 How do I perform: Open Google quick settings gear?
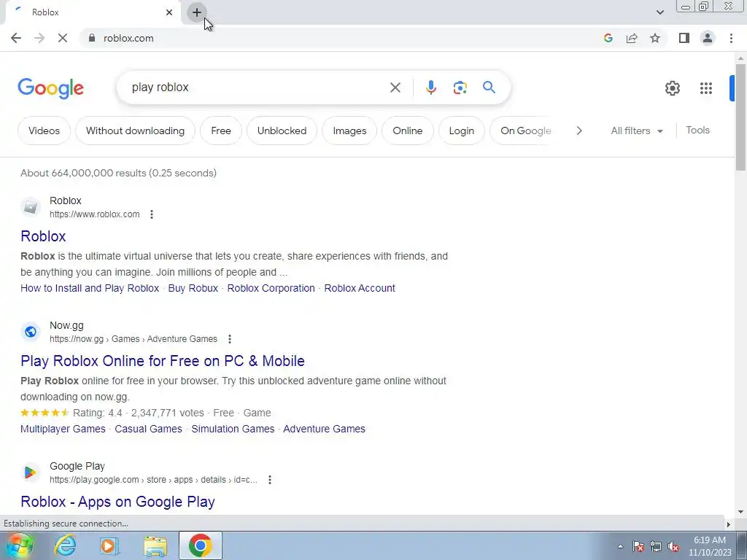pos(672,88)
